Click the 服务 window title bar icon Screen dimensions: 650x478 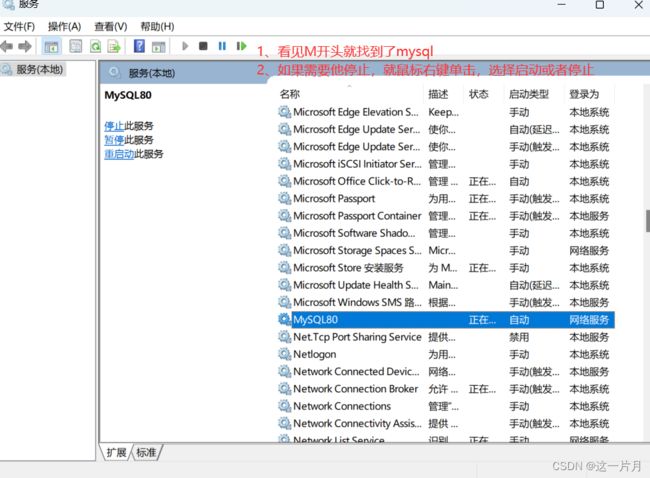[8, 4]
